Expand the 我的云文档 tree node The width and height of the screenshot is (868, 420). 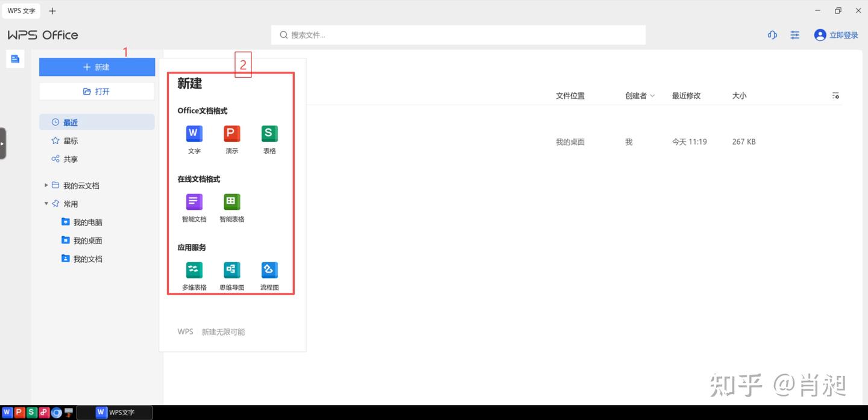pos(46,185)
